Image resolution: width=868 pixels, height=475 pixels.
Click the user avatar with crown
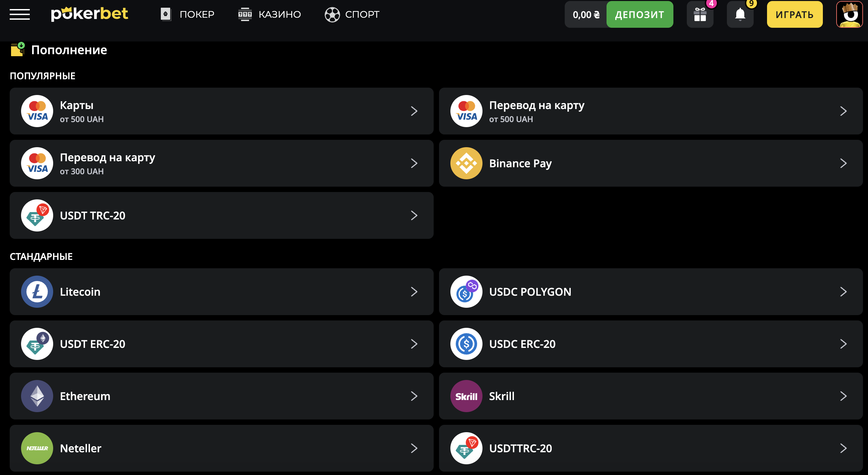[x=849, y=14]
